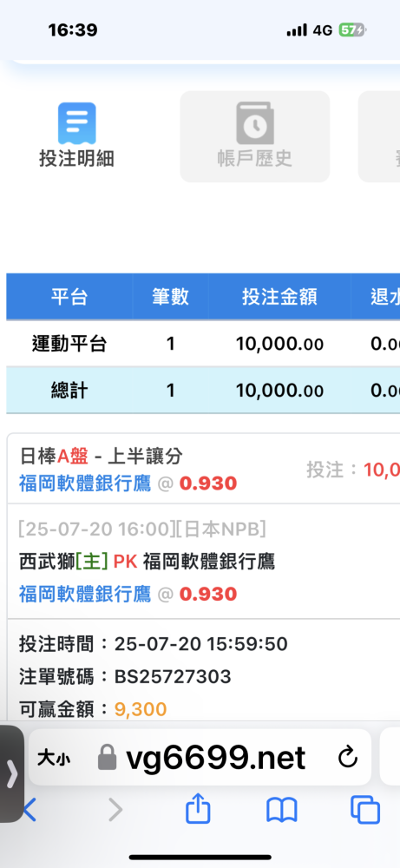Expand the side panel chevron handle
The image size is (400, 868).
[11, 774]
